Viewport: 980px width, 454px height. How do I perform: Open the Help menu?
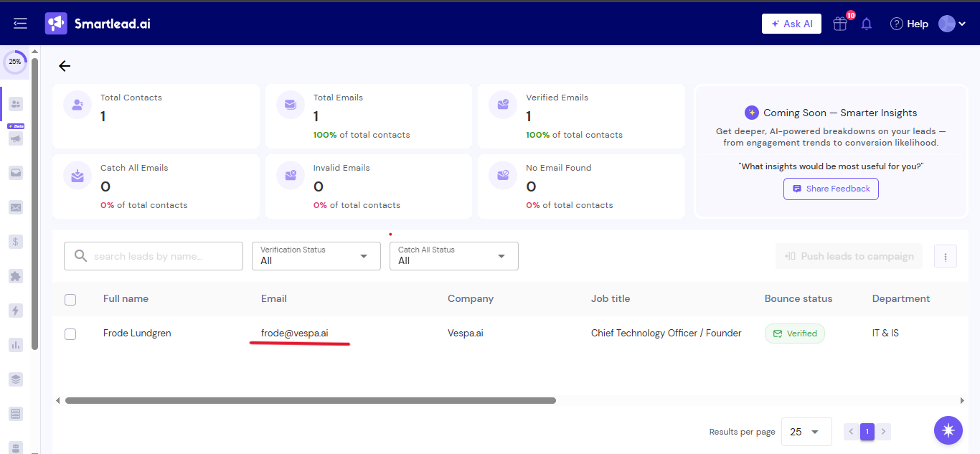point(909,24)
